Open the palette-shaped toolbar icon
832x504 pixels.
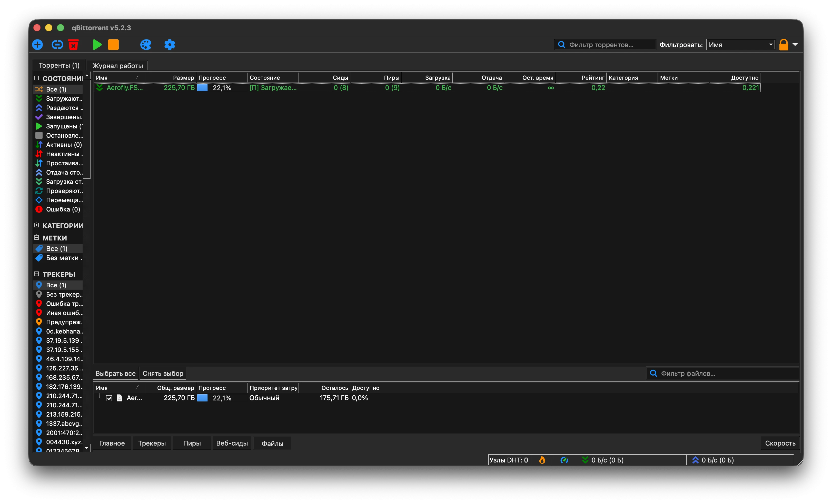[x=145, y=45]
